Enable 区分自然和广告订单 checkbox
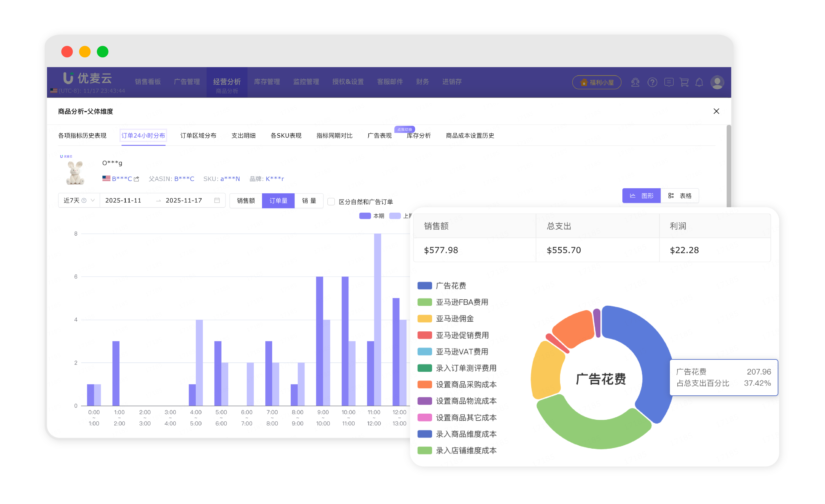The width and height of the screenshot is (825, 504). coord(331,202)
